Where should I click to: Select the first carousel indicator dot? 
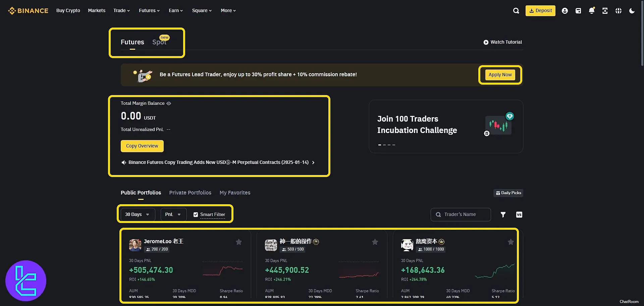click(x=380, y=145)
